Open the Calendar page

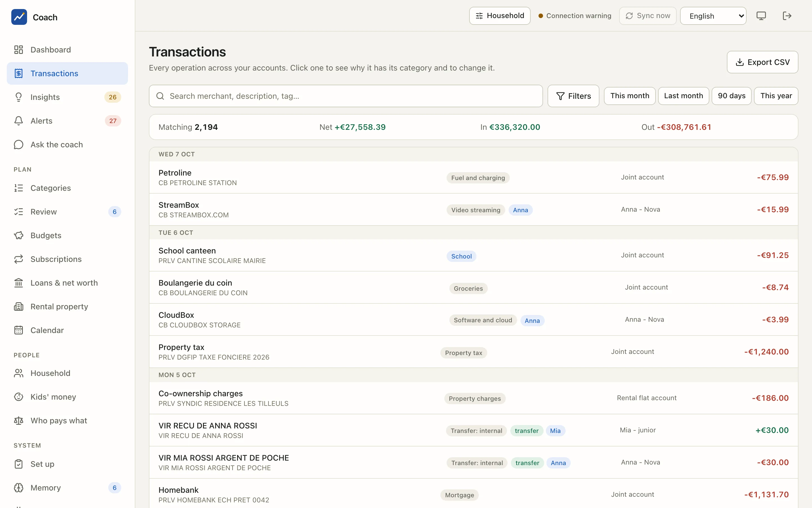coord(67,330)
